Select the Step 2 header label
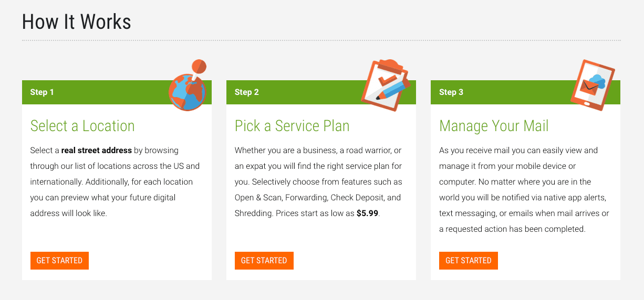The image size is (644, 300). [247, 92]
